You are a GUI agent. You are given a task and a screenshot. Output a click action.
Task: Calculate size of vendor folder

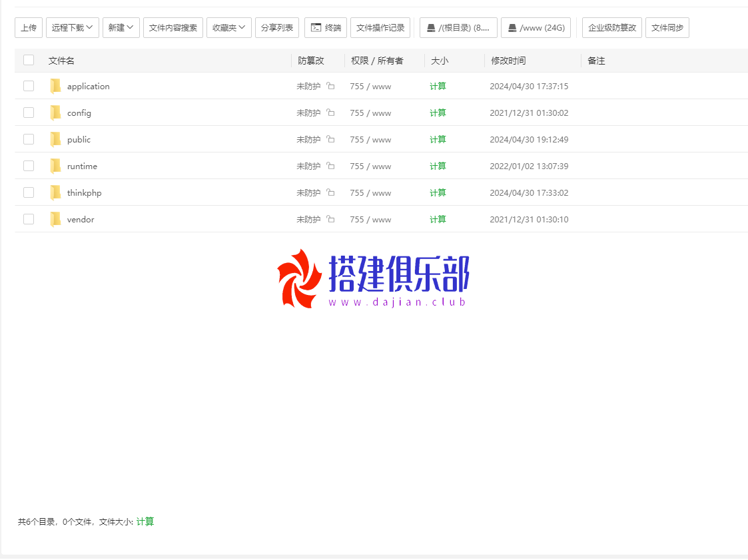click(x=438, y=220)
